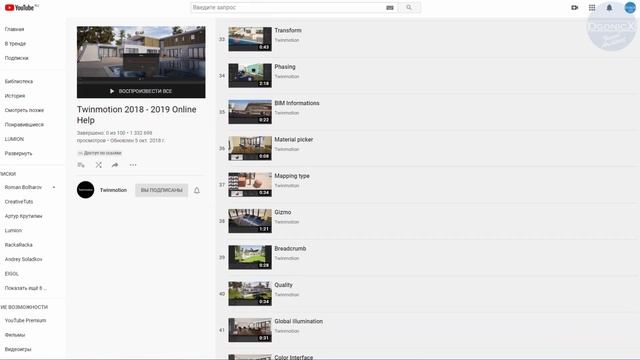Open the EIGOL subscription
Viewport: 640px width, 360px height.
coord(12,274)
